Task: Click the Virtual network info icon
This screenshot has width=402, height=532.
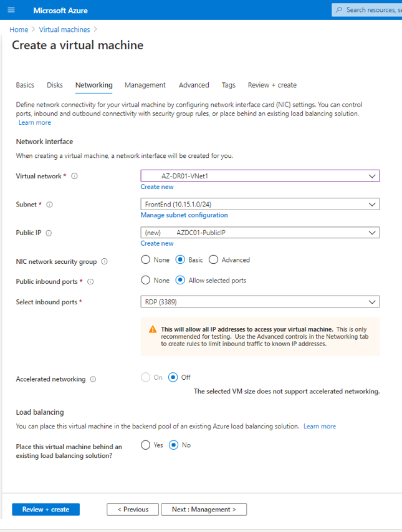Action: pos(74,177)
